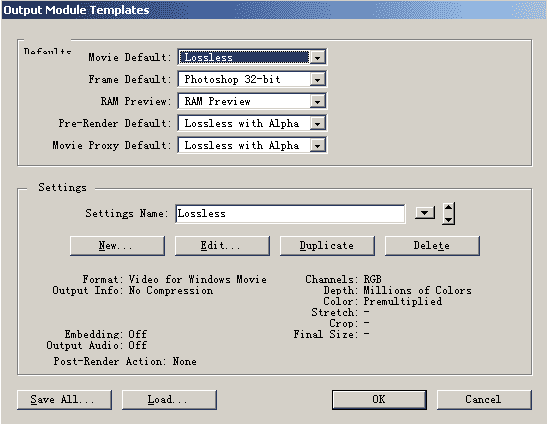Image resolution: width=547 pixels, height=424 pixels.
Task: Click the 'Premultiplied' color value
Action: (403, 301)
